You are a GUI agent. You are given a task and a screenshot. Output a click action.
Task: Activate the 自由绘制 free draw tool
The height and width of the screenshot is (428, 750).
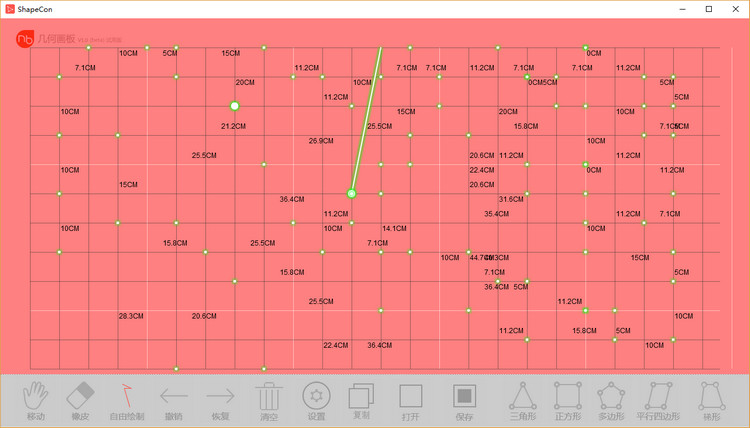[127, 402]
